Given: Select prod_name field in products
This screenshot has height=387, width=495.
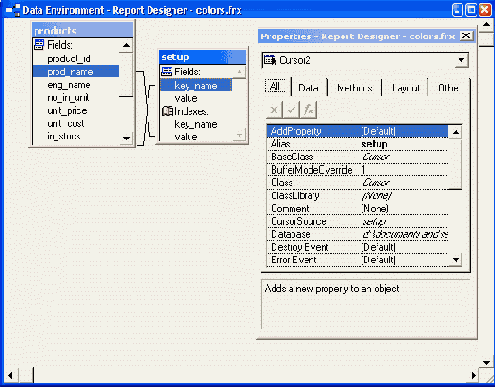Looking at the screenshot, I should tap(76, 72).
